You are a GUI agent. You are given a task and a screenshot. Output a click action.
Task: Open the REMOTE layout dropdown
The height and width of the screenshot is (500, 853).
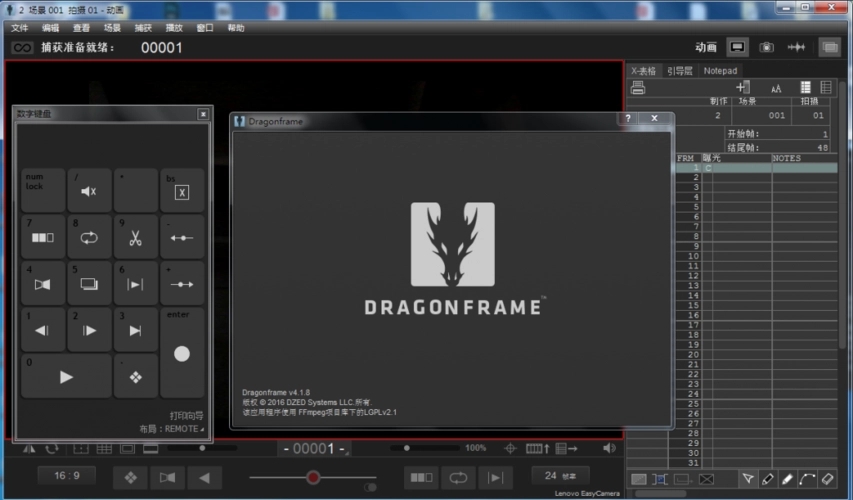tap(171, 429)
